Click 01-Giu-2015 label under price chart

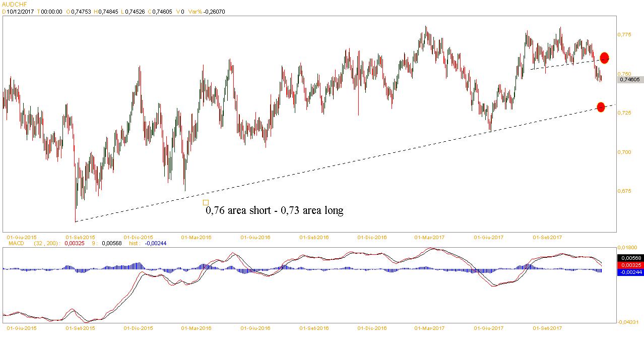pyautogui.click(x=22, y=237)
